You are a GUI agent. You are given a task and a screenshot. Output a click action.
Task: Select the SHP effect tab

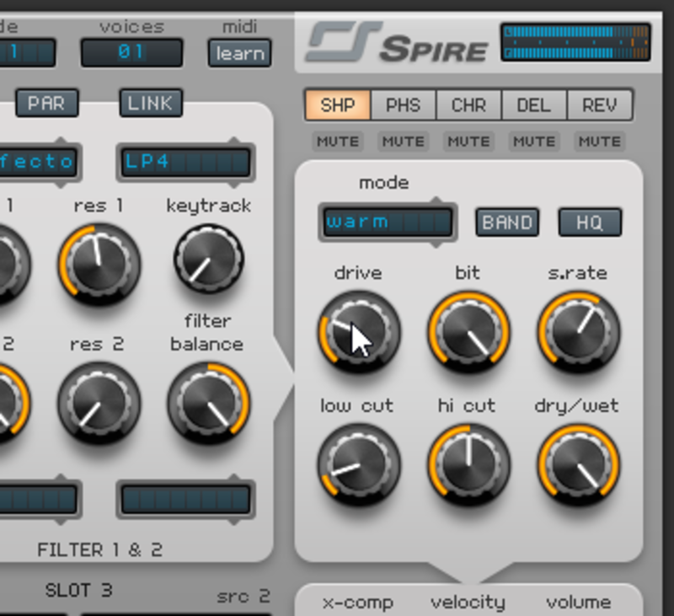coord(338,104)
